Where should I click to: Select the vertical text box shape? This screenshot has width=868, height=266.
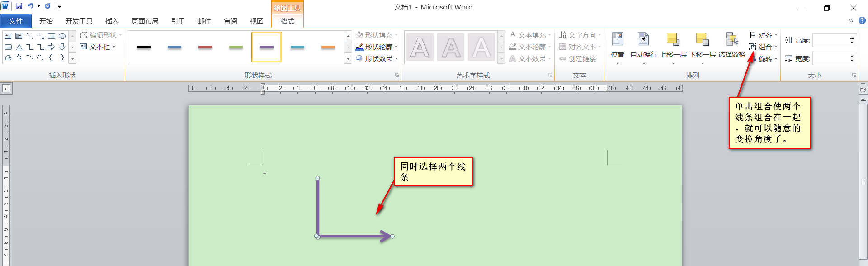click(19, 36)
